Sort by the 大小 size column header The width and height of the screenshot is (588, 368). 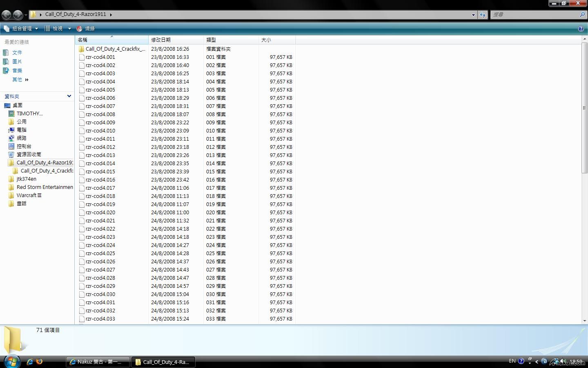click(277, 40)
